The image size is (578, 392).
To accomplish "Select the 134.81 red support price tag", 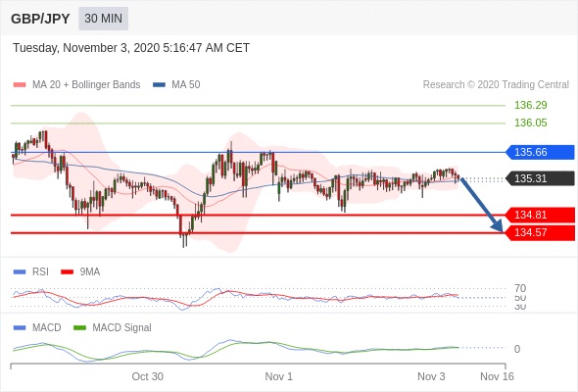I will pyautogui.click(x=540, y=215).
